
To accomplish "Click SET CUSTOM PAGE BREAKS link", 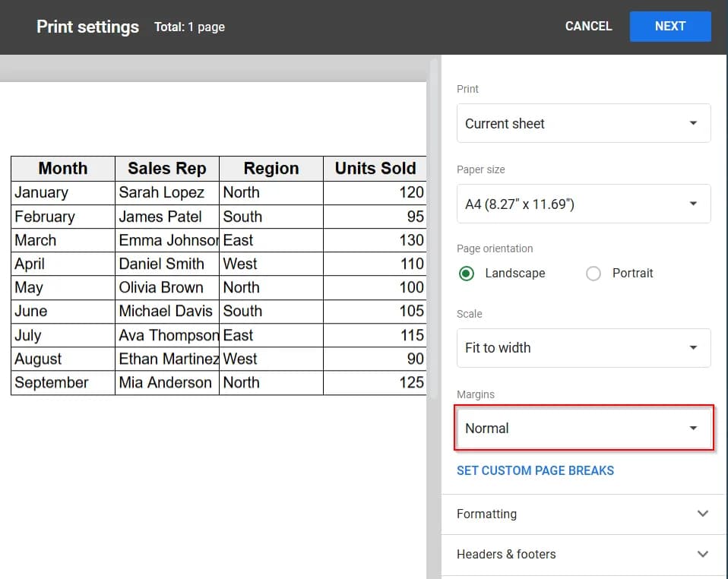I will click(535, 471).
